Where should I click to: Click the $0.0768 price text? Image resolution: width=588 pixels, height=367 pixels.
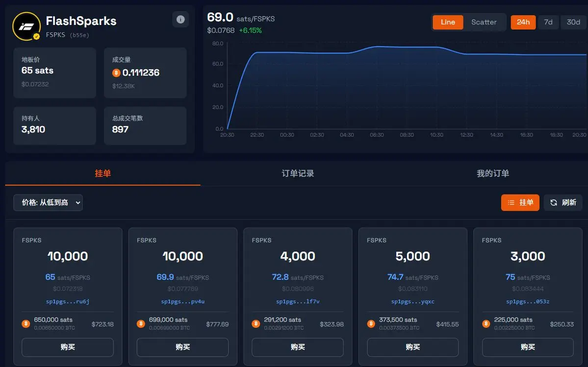221,30
